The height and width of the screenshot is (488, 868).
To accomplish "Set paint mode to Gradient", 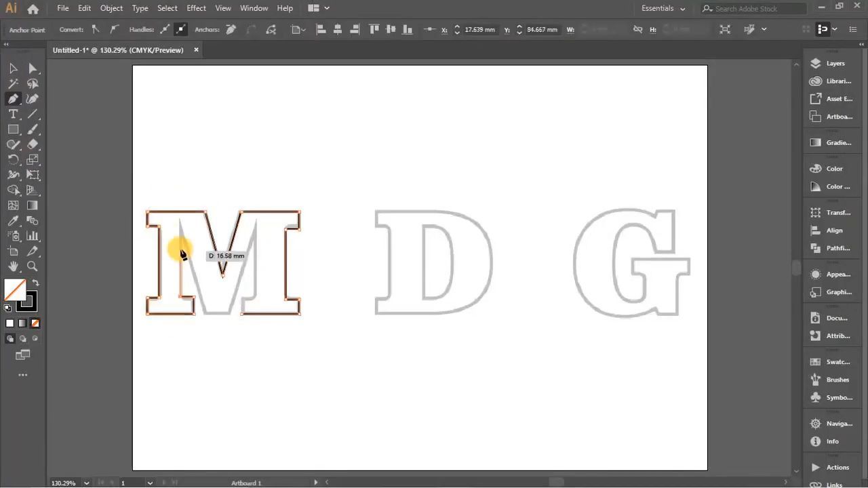I will click(22, 323).
